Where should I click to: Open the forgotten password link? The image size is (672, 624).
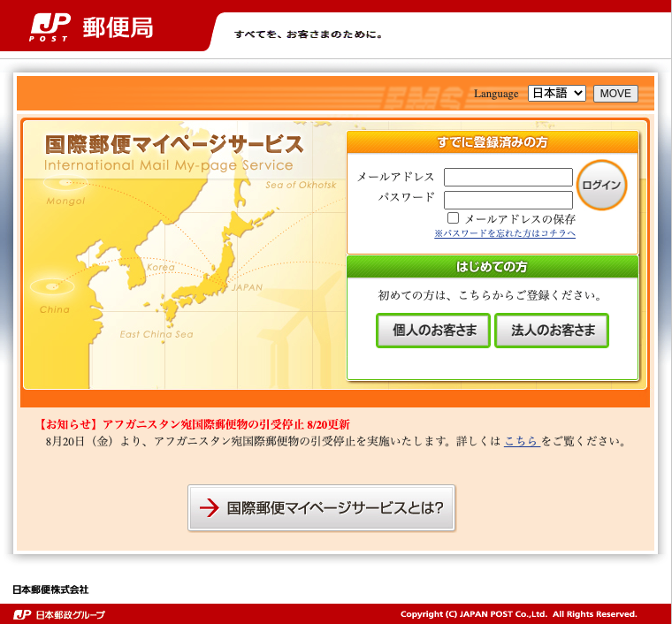[504, 233]
